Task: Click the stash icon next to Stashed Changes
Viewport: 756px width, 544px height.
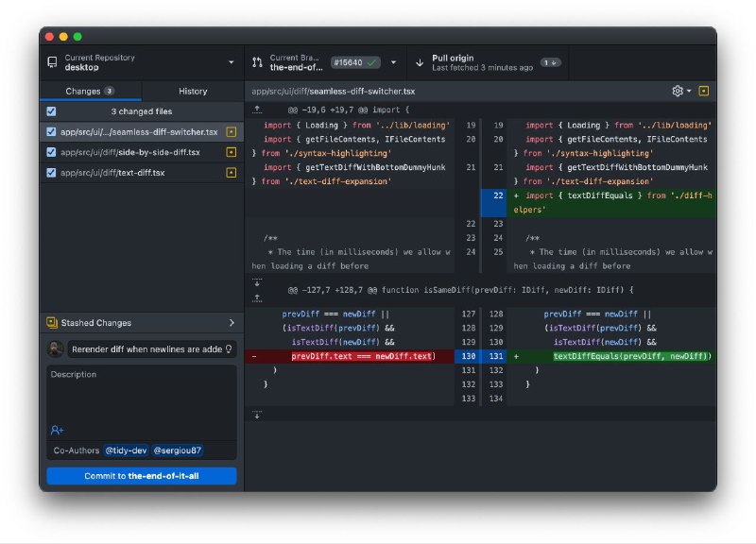Action: coord(53,322)
